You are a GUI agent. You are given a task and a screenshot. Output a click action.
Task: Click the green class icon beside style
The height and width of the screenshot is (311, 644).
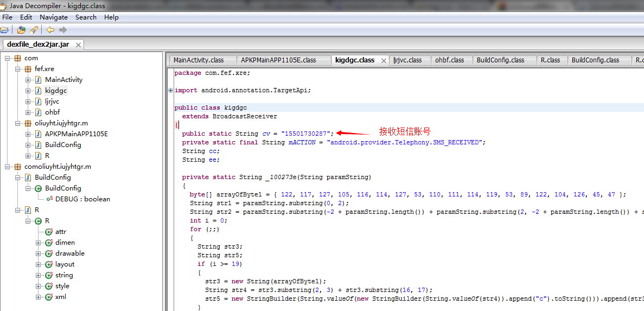coord(49,286)
